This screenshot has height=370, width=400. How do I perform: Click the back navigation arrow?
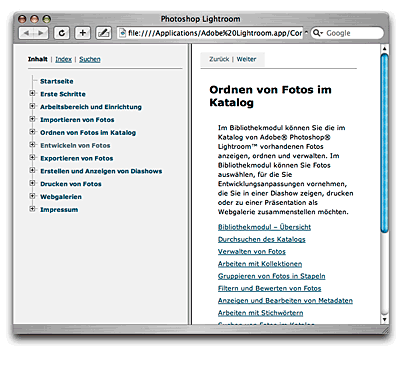click(26, 33)
